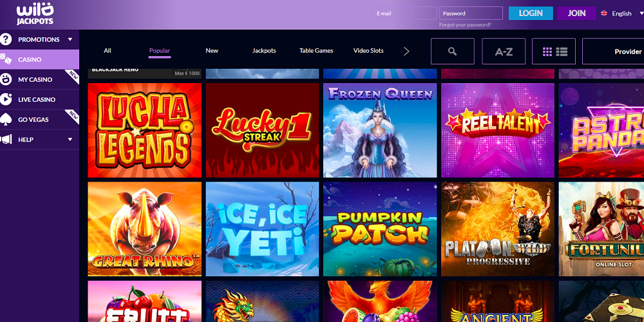This screenshot has width=644, height=322.
Task: Click the spade icon beside Go Vegas
Action: coord(6,119)
